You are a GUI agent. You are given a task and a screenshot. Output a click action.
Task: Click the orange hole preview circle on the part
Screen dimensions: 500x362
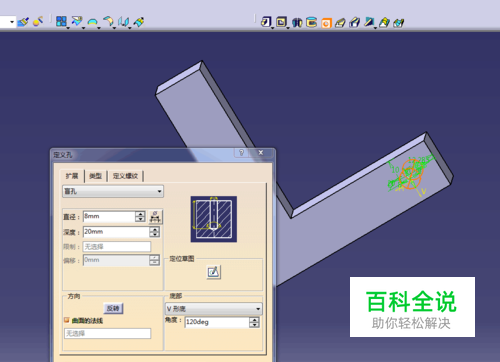(x=412, y=174)
